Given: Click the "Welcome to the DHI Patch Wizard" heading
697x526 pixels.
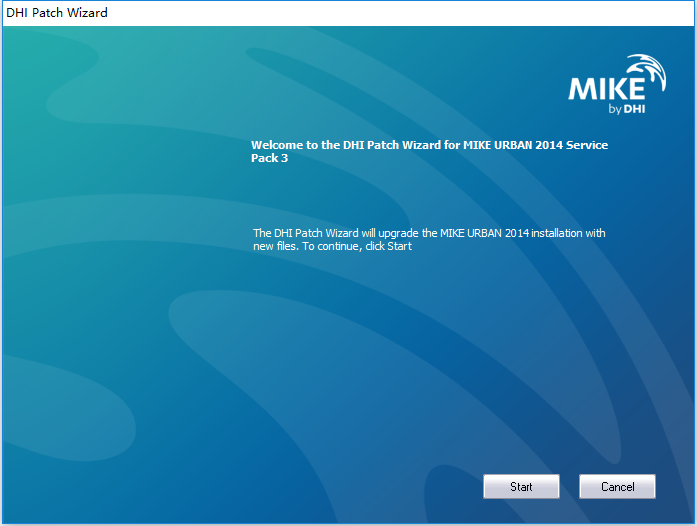Looking at the screenshot, I should tap(429, 151).
